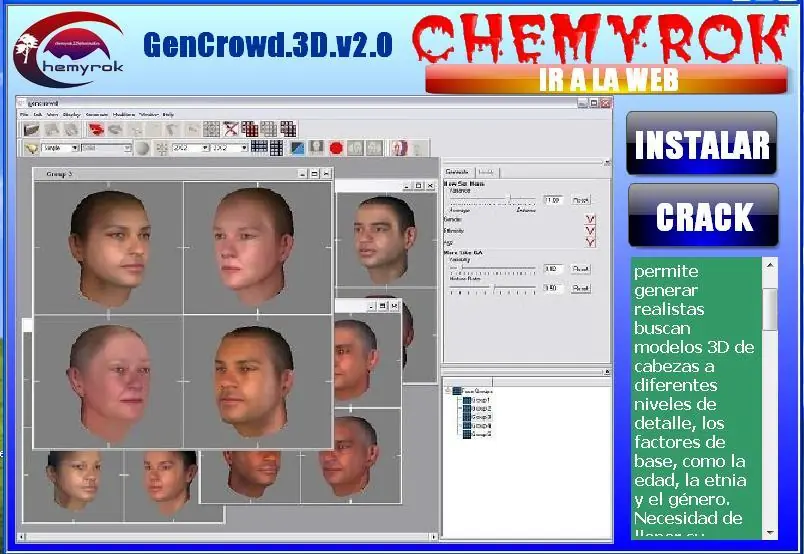This screenshot has width=804, height=554.
Task: Click the first box-shaped icon in the top toolbar
Action: (32, 129)
